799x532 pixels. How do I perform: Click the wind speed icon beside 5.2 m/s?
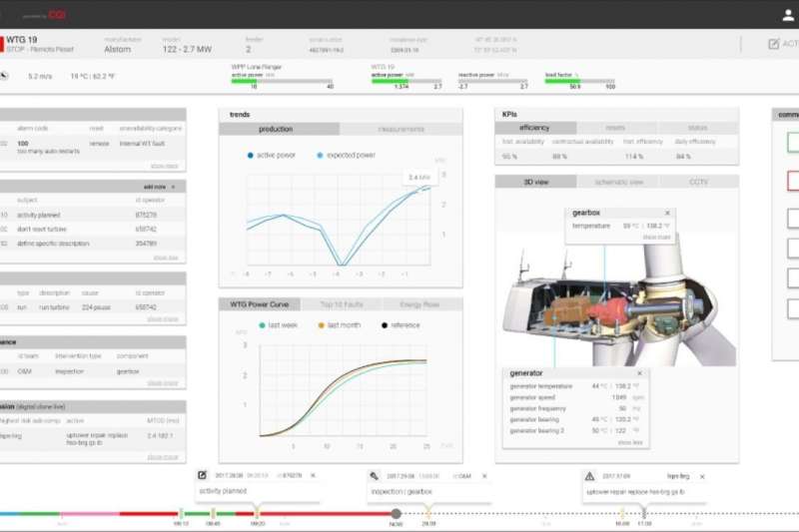click(x=4, y=76)
